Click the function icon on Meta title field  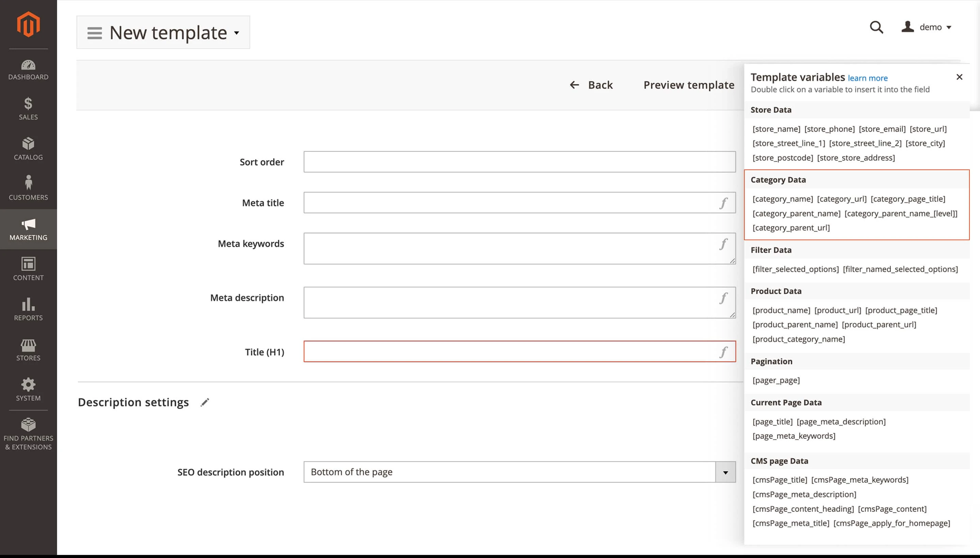click(723, 202)
